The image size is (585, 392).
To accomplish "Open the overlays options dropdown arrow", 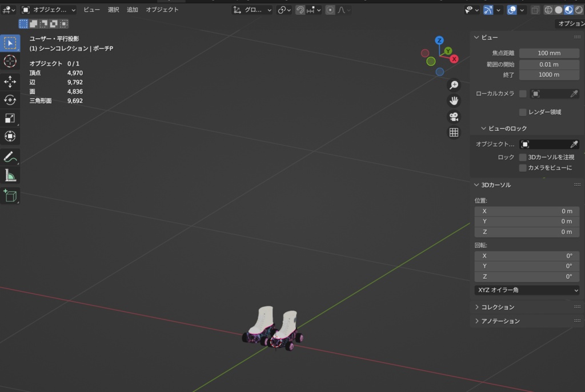I will point(522,10).
